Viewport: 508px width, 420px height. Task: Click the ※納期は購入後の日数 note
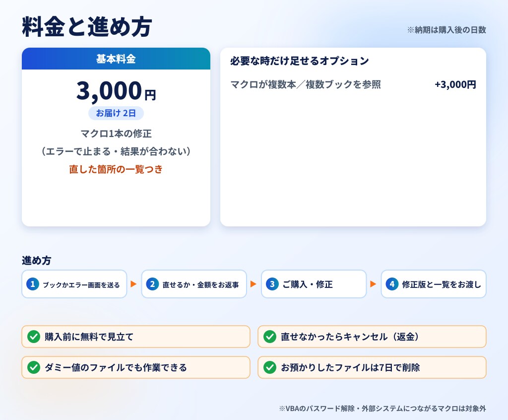446,30
